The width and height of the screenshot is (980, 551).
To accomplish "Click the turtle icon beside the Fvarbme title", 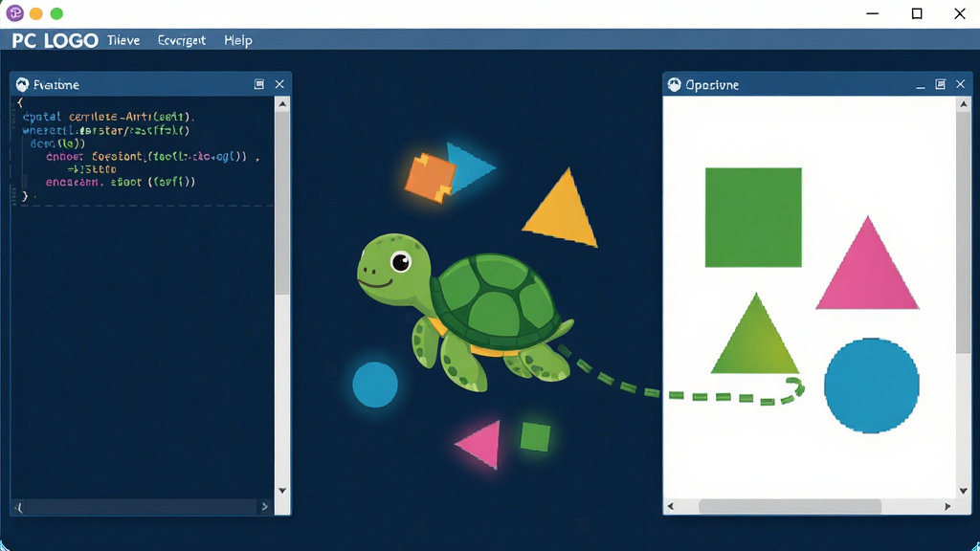I will pos(23,84).
